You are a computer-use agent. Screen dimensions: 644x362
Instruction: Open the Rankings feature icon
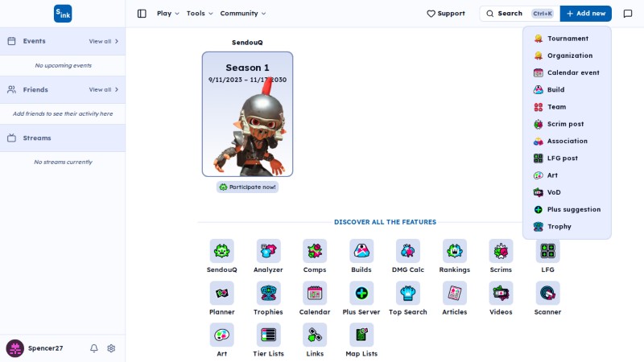(x=454, y=251)
